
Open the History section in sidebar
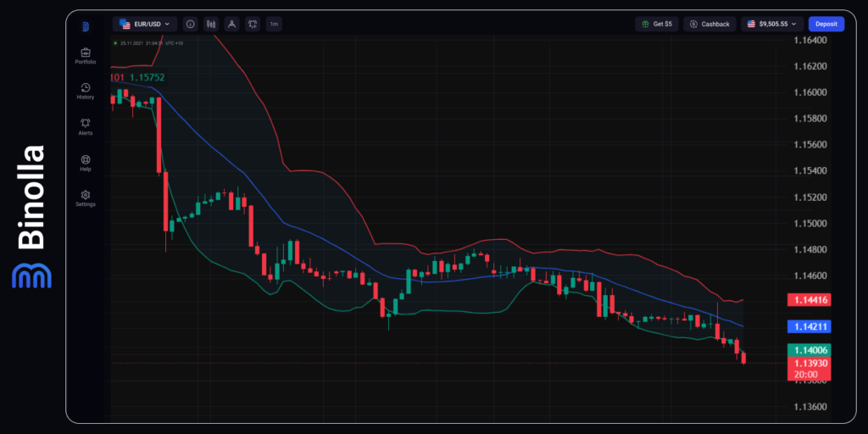pos(86,92)
